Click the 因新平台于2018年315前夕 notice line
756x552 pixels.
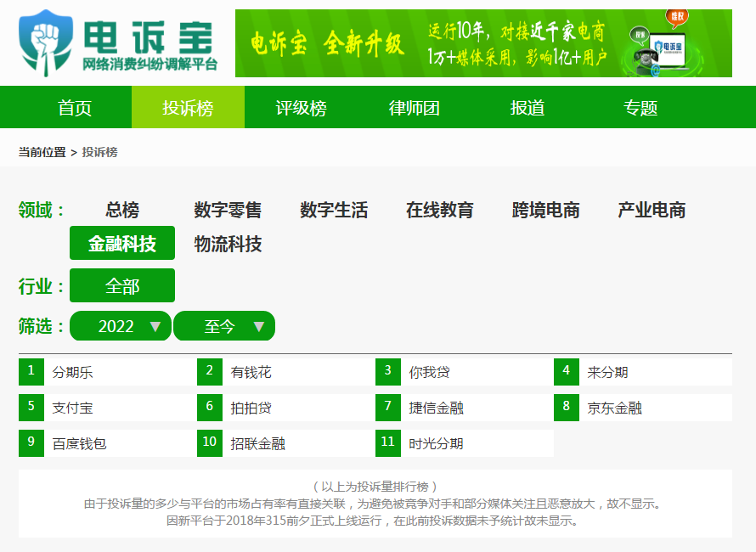tap(372, 521)
